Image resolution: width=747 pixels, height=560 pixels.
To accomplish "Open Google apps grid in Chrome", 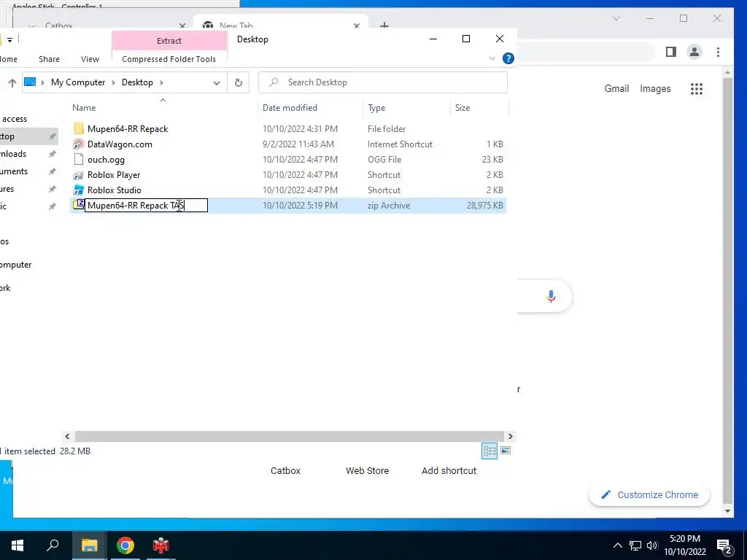I will 697,88.
